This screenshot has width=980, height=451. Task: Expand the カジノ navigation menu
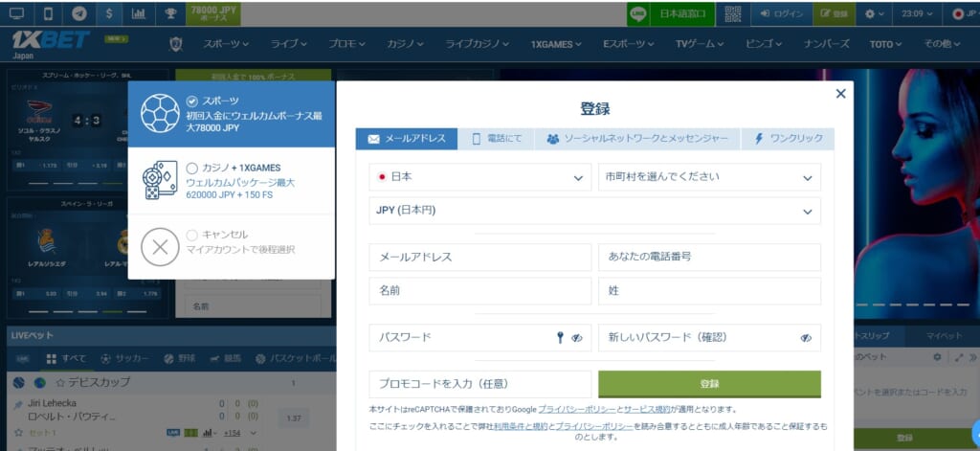(405, 44)
